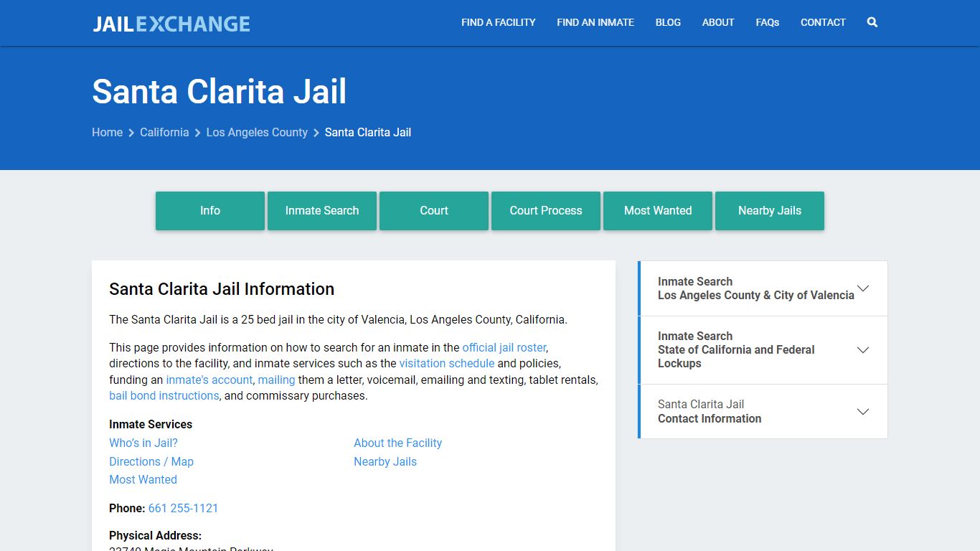Screen dimensions: 980x551
Task: Open bail bond instructions link
Action: pyautogui.click(x=164, y=395)
